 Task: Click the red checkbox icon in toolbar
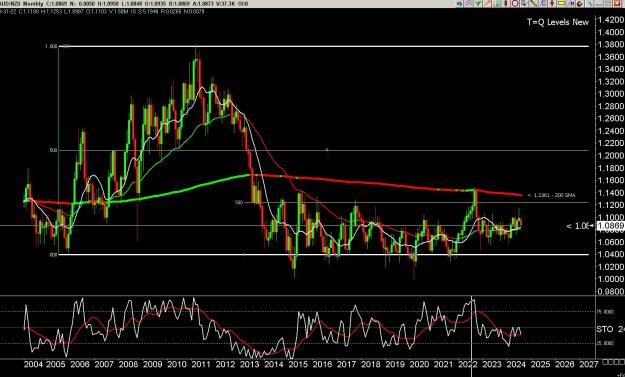[617, 4]
